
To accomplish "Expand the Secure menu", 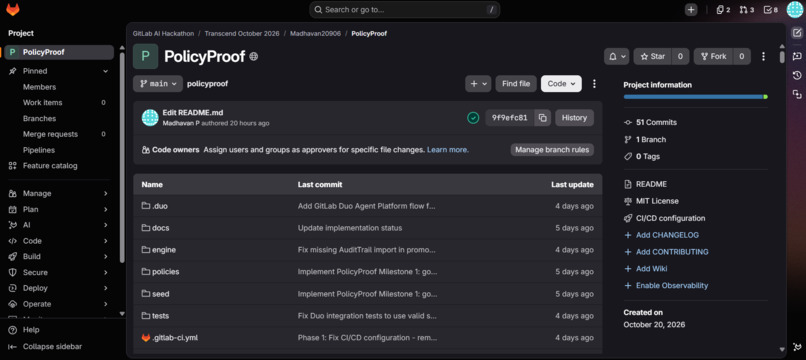I will pos(59,272).
